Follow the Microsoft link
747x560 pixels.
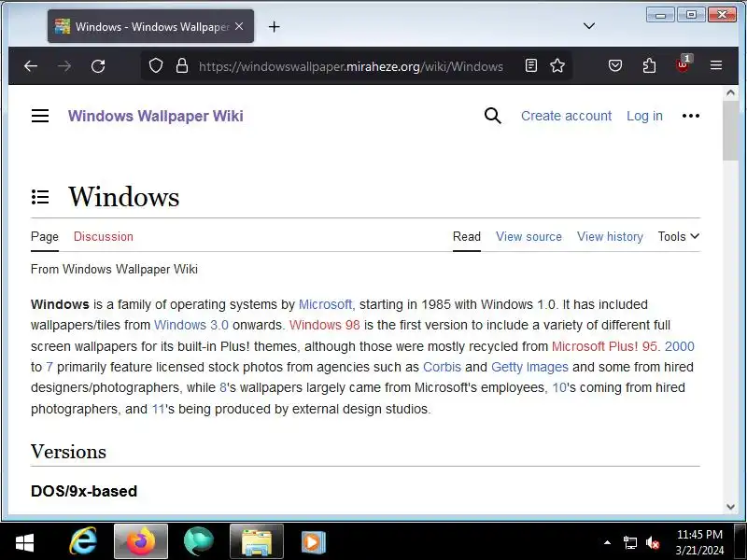coord(325,304)
